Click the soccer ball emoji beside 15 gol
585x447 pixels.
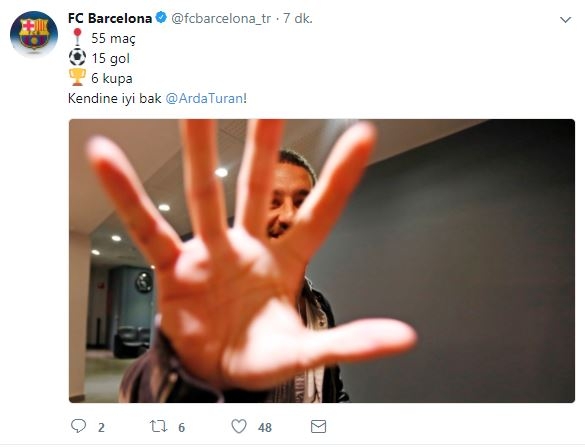pos(78,57)
